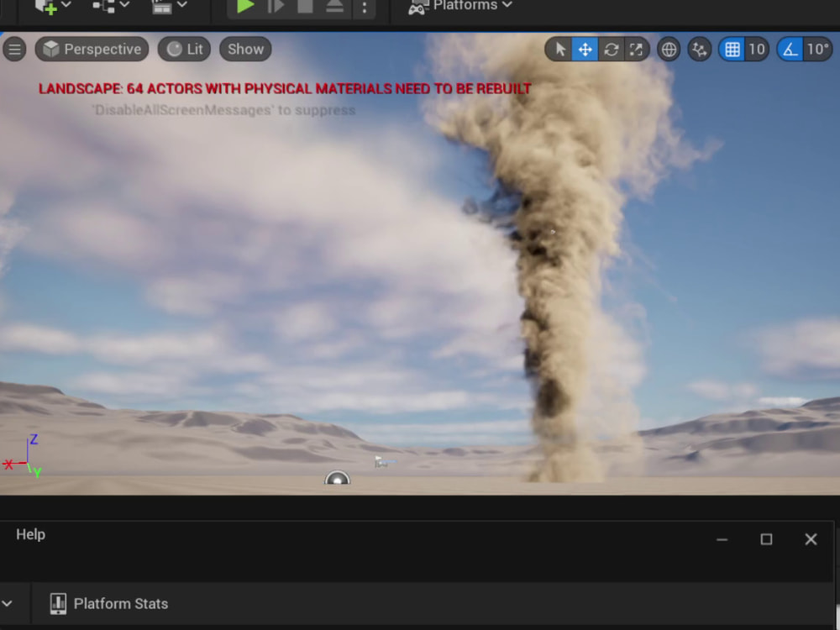Image resolution: width=840 pixels, height=630 pixels.
Task: Click the Platform Stats entry
Action: [108, 604]
